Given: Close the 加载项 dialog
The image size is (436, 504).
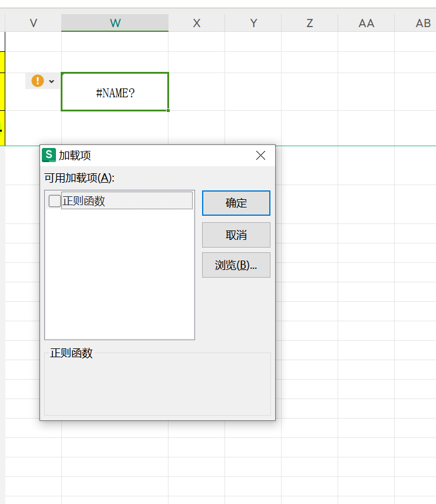Looking at the screenshot, I should pos(260,156).
